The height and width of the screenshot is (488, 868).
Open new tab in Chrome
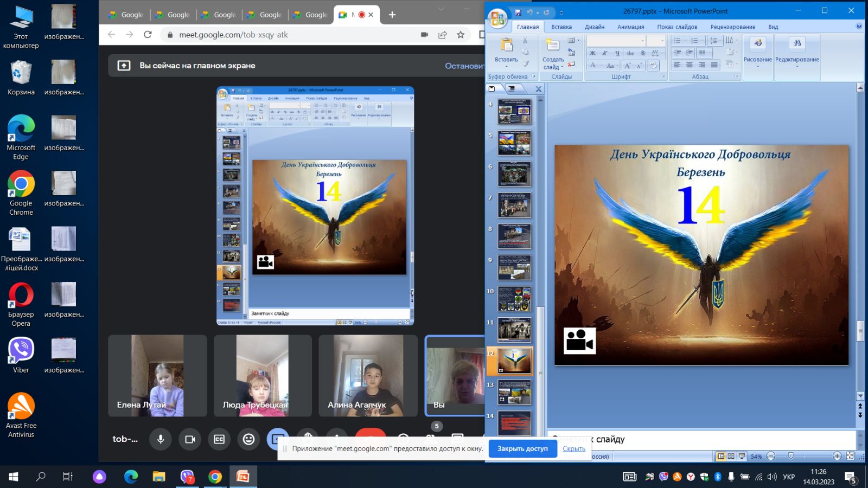pyautogui.click(x=392, y=15)
